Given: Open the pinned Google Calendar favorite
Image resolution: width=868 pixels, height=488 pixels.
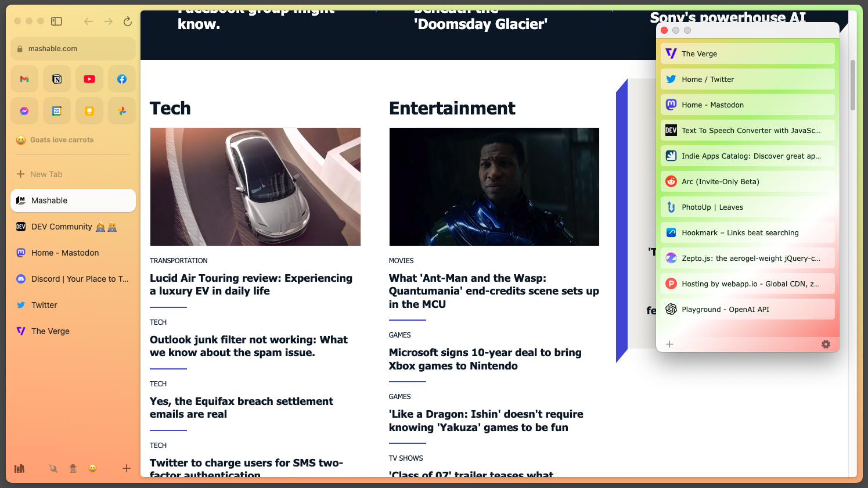Looking at the screenshot, I should 57,111.
